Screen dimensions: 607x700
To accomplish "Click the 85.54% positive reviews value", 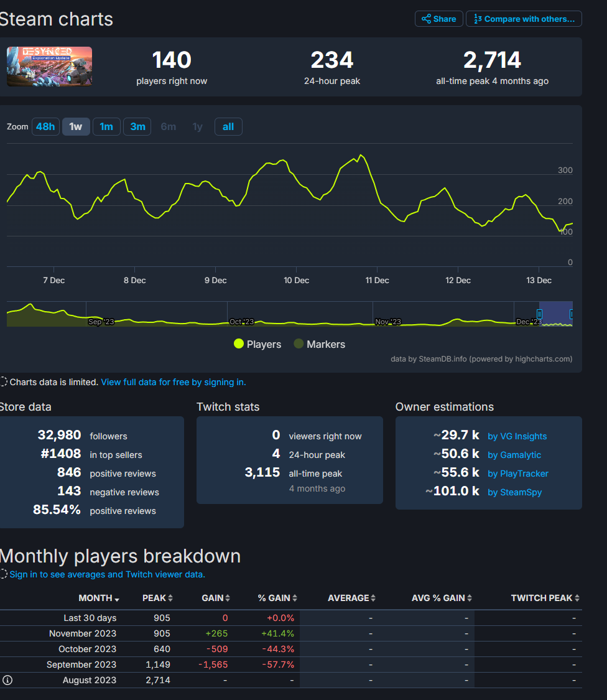I will pos(57,510).
